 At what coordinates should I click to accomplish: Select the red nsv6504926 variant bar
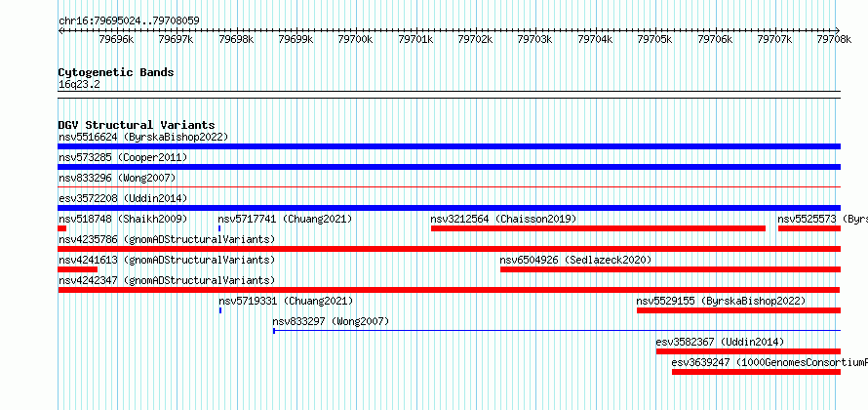pos(670,269)
